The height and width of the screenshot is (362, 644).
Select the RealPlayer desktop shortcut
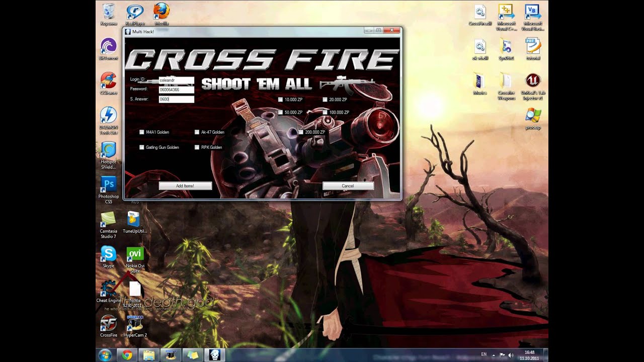click(x=135, y=15)
